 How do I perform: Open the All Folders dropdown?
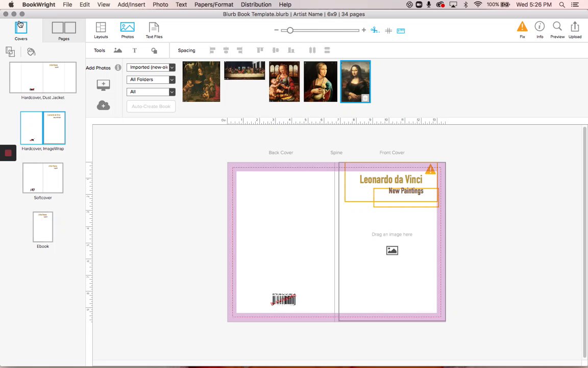pyautogui.click(x=151, y=80)
